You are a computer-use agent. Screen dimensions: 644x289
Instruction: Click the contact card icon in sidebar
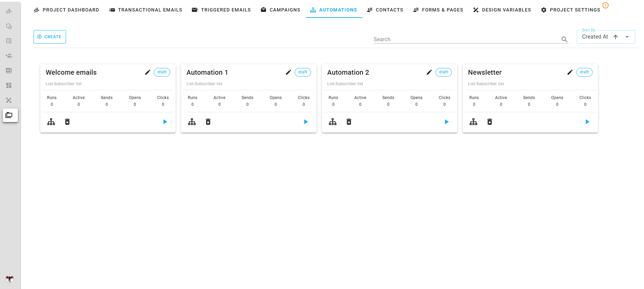click(9, 71)
